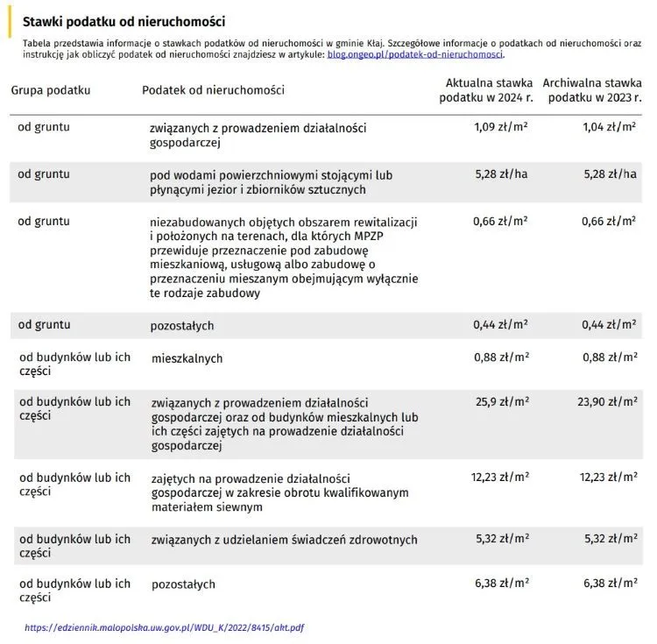657x644 pixels.
Task: Click the 25,9 zł/m² current rate cell
Action: pyautogui.click(x=501, y=401)
